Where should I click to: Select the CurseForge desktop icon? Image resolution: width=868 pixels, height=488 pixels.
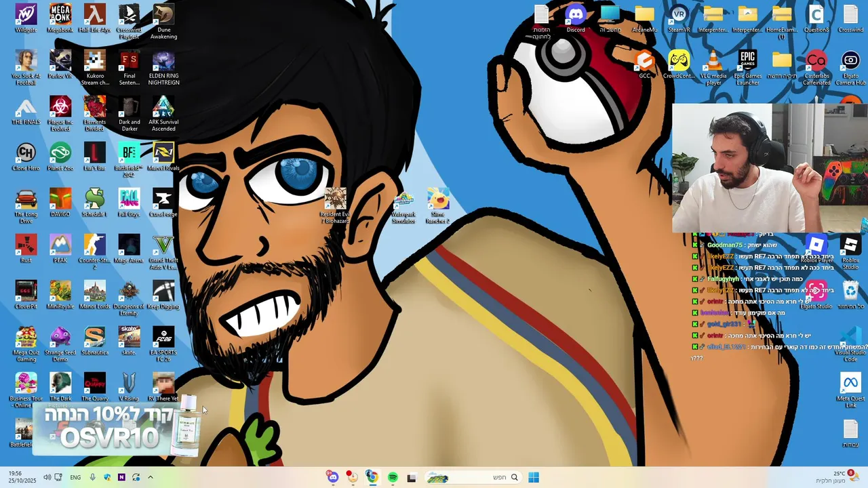click(163, 203)
